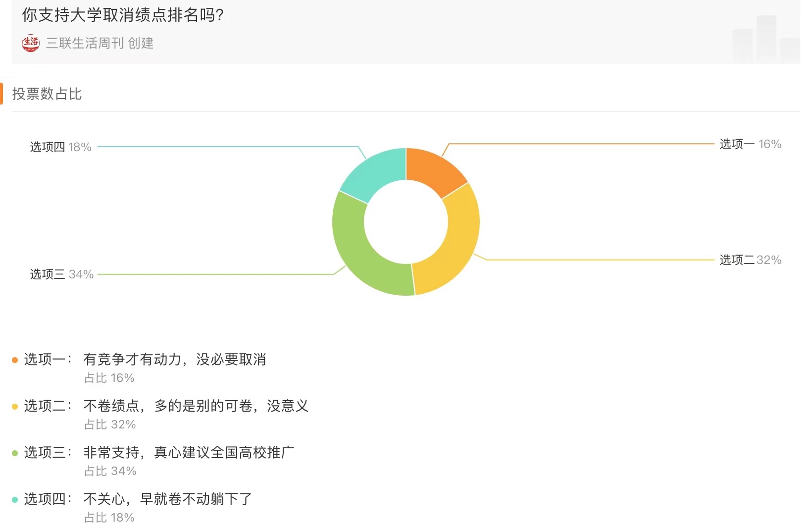Click the orange legend dot for 选项一
The image size is (812, 528).
15,360
